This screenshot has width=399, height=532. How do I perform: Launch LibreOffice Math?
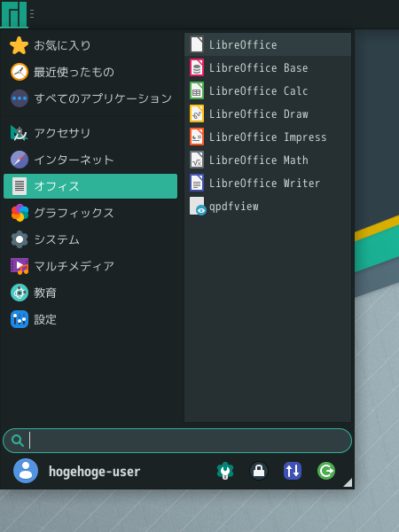point(268,160)
